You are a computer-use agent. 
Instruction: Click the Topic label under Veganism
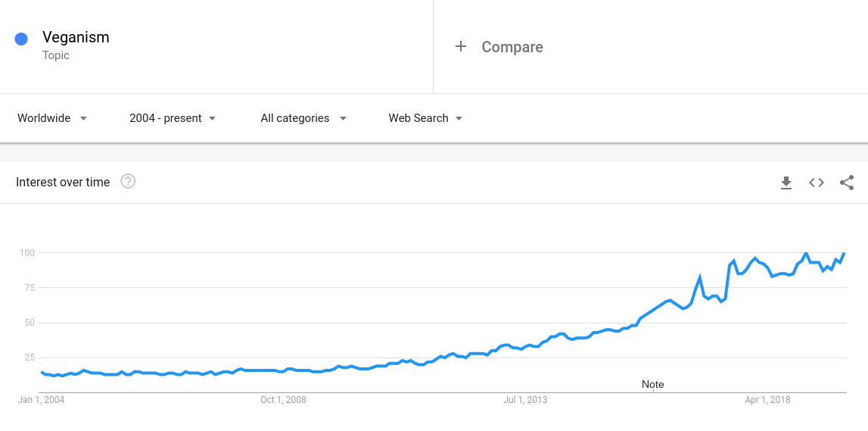(56, 55)
